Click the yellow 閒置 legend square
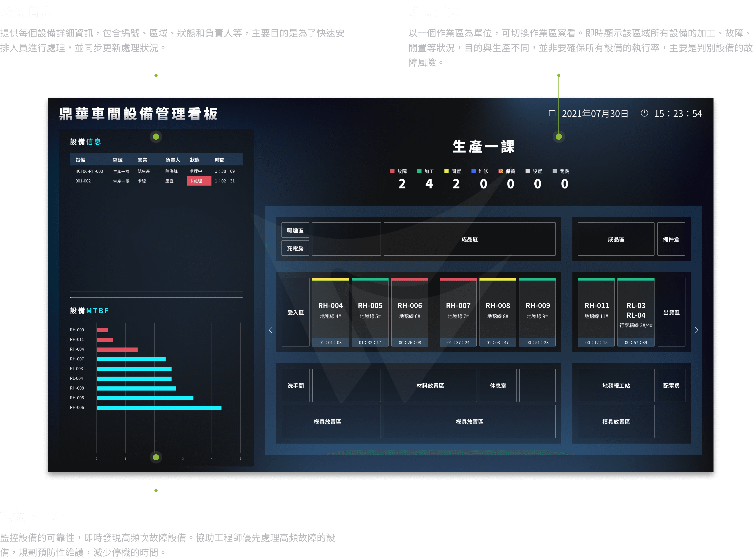Screen dimensions: 756x559 [446, 171]
